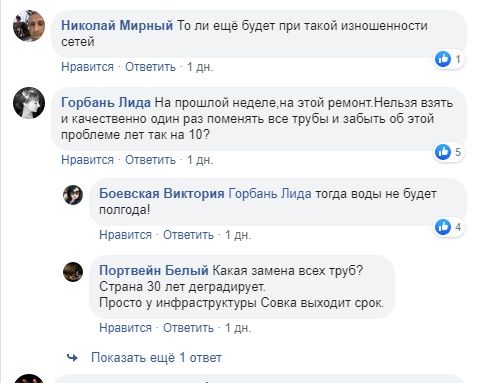Open Горбань Лида's avatar
The width and height of the screenshot is (499, 383).
click(29, 103)
